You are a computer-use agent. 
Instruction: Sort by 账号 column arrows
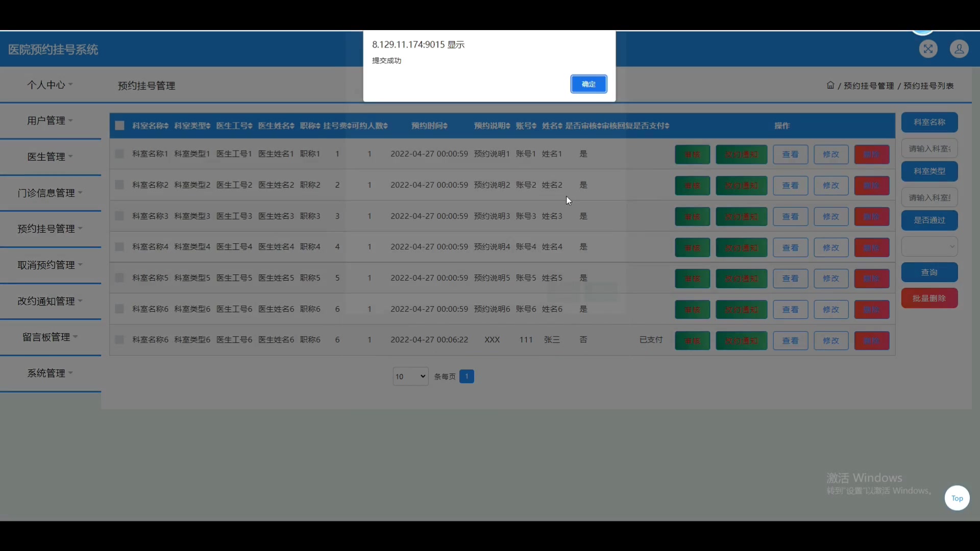pos(534,126)
